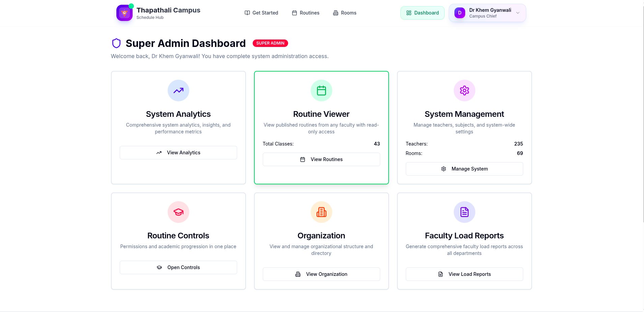
Task: Click the Routine Viewer green calendar icon
Action: click(321, 90)
